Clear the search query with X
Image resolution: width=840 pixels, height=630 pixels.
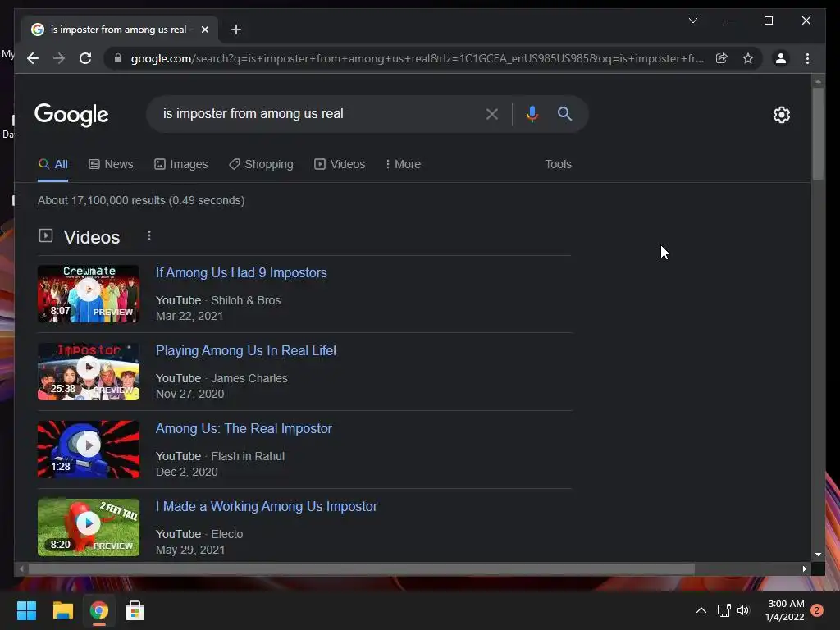492,113
